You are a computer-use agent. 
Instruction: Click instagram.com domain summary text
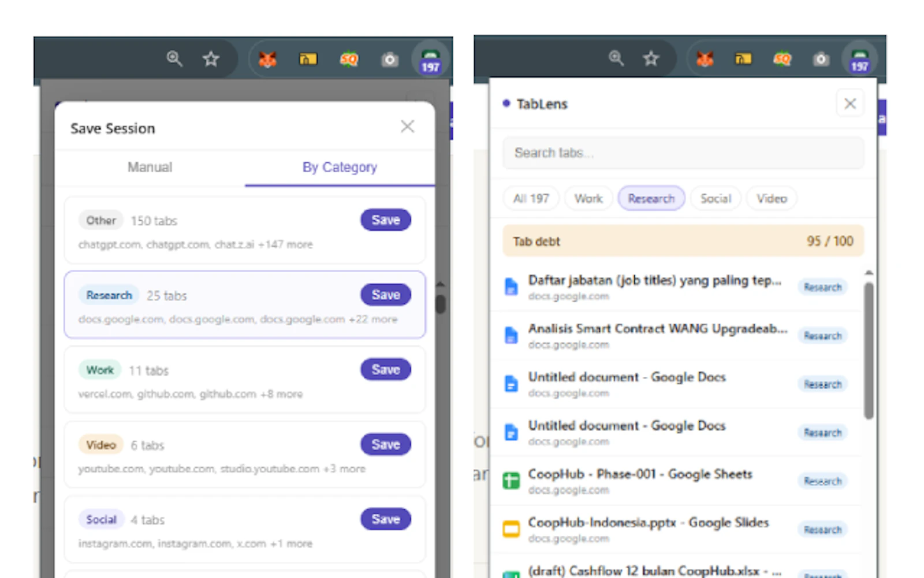tap(195, 544)
